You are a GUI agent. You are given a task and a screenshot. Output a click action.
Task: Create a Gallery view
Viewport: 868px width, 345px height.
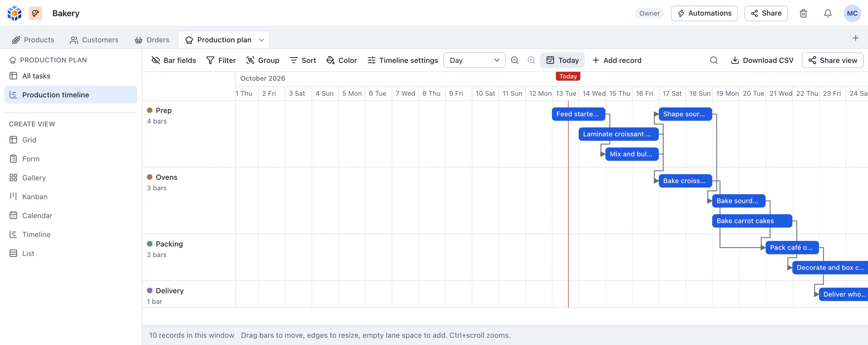pos(71,178)
